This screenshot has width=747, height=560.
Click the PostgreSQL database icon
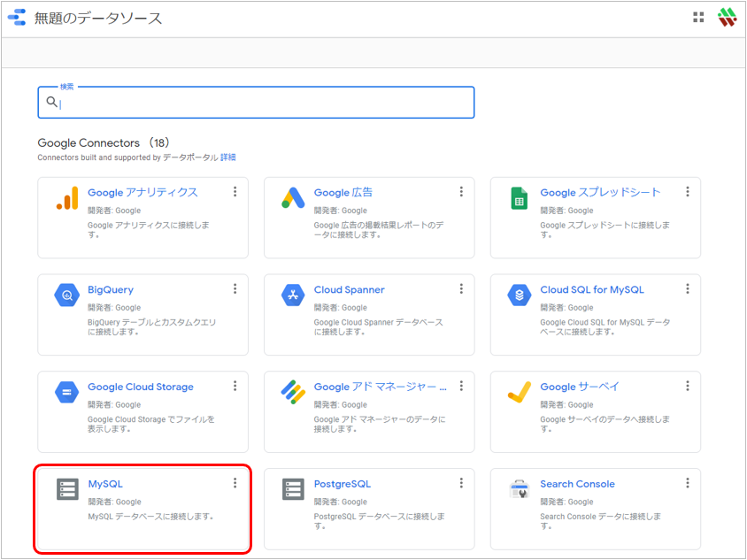(x=293, y=489)
